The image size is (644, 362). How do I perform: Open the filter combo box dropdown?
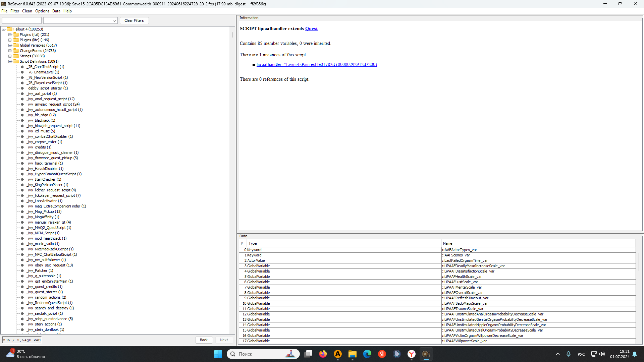tap(114, 21)
